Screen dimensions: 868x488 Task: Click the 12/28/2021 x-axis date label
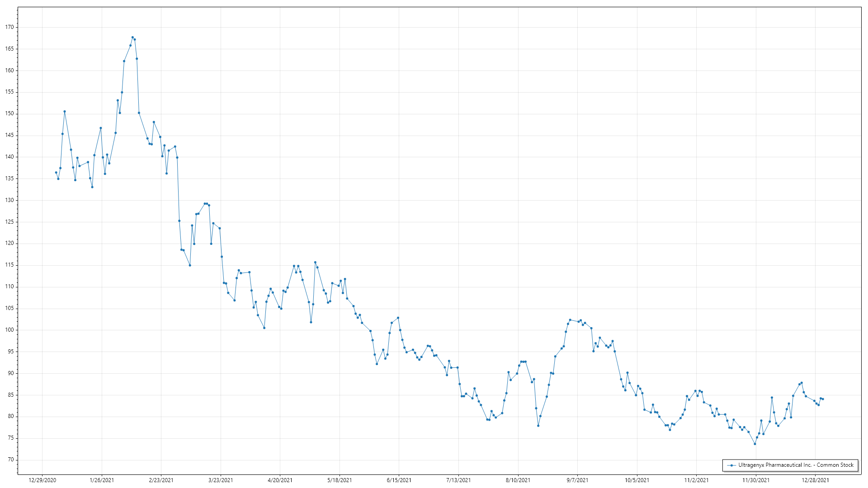click(815, 480)
